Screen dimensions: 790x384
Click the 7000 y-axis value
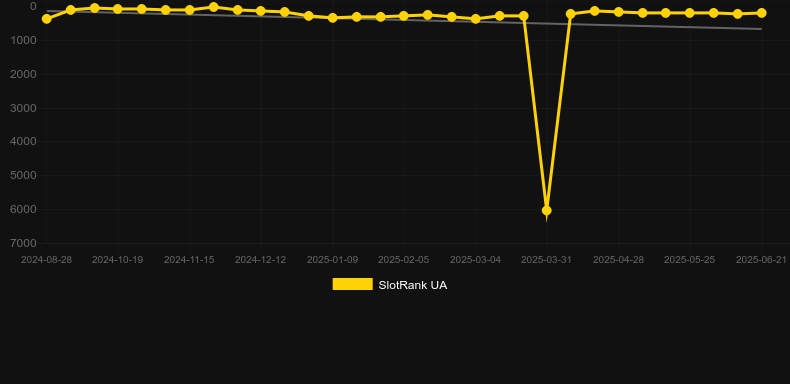pos(23,243)
